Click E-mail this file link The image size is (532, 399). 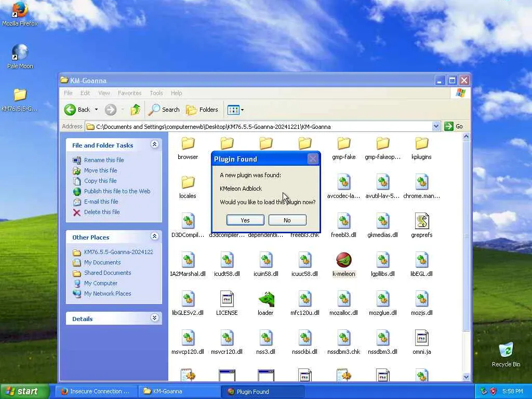point(101,202)
